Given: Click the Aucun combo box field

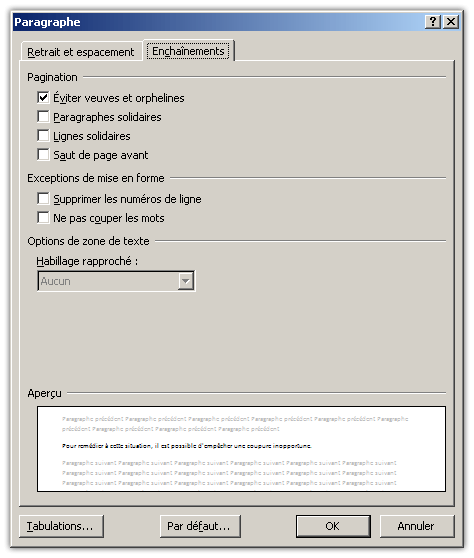Looking at the screenshot, I should [116, 281].
